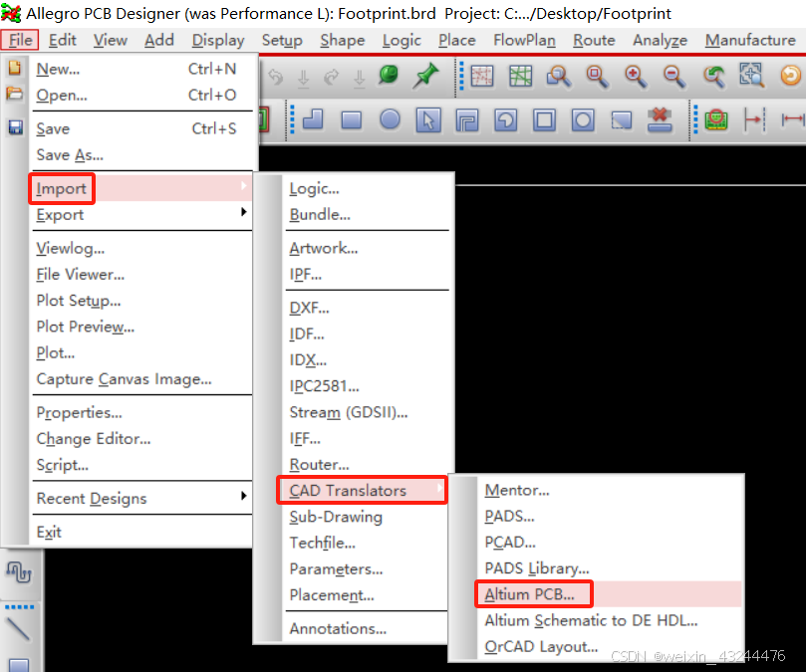Select the Shape Add Circle tool
Image resolution: width=806 pixels, height=672 pixels.
pyautogui.click(x=390, y=119)
